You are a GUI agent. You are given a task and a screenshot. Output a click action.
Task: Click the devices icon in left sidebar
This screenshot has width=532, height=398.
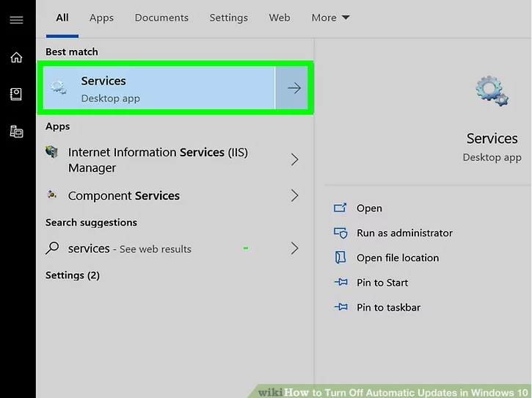(x=16, y=131)
